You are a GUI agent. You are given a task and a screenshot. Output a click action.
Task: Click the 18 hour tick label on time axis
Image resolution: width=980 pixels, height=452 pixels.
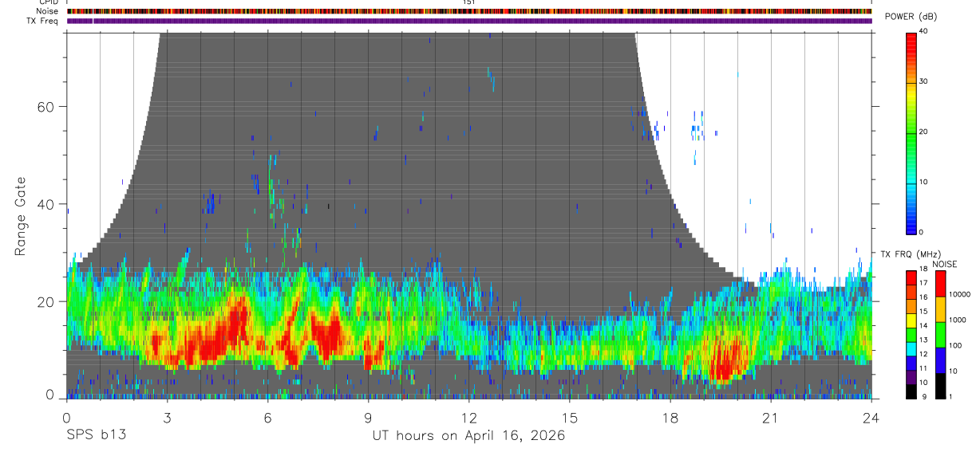(670, 418)
